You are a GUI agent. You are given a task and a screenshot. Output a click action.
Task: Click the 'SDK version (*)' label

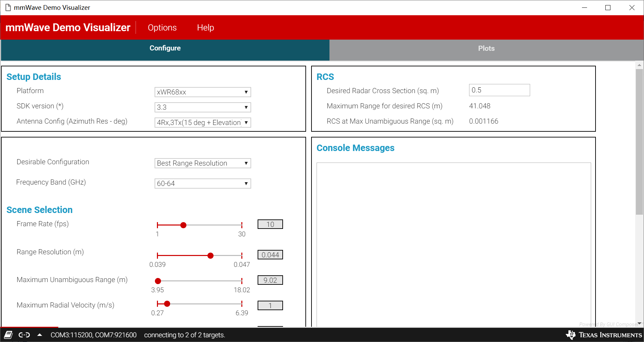tap(40, 106)
